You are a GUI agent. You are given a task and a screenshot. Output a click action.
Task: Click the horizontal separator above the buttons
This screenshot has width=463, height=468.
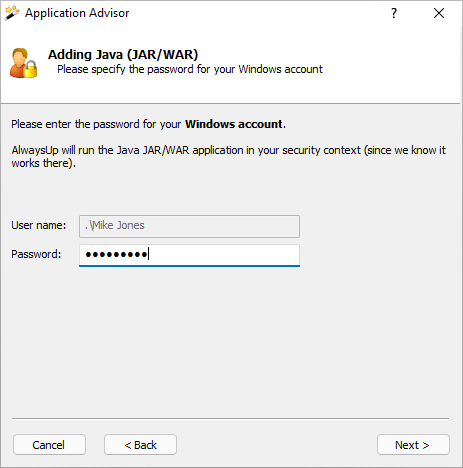pos(230,418)
